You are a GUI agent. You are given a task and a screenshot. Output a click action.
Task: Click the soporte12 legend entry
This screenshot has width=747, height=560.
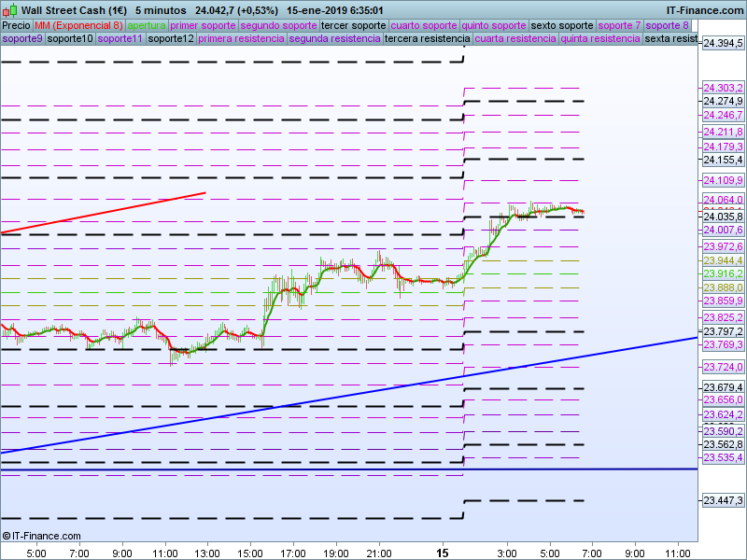tap(171, 38)
